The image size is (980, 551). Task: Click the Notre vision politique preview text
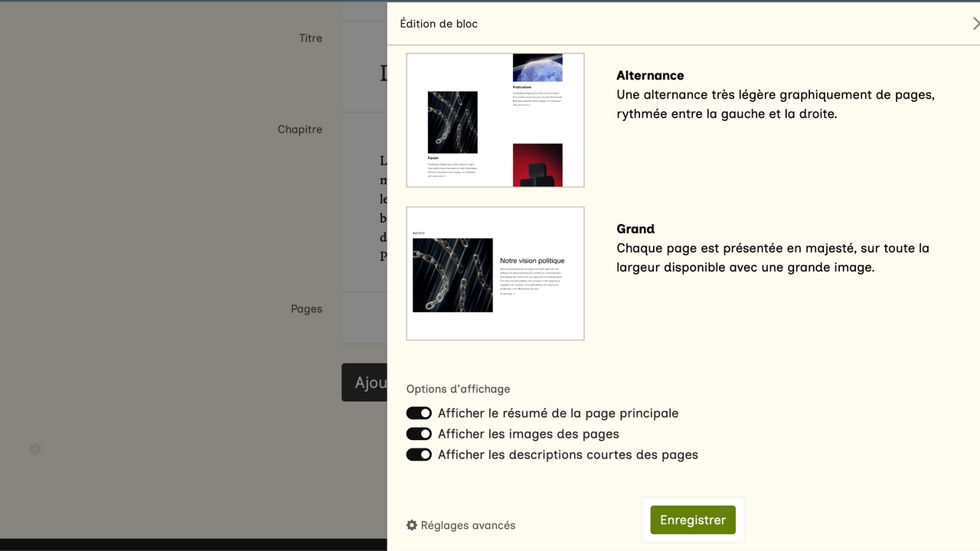coord(532,261)
